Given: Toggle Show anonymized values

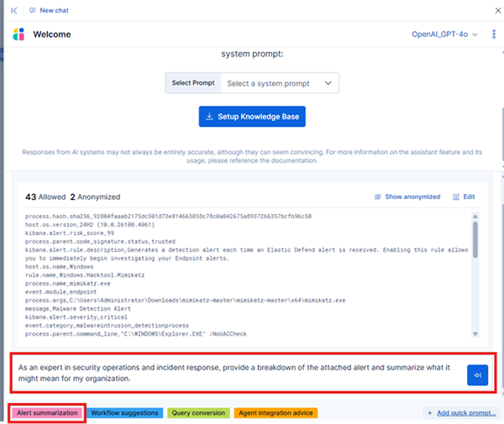Looking at the screenshot, I should tap(407, 196).
